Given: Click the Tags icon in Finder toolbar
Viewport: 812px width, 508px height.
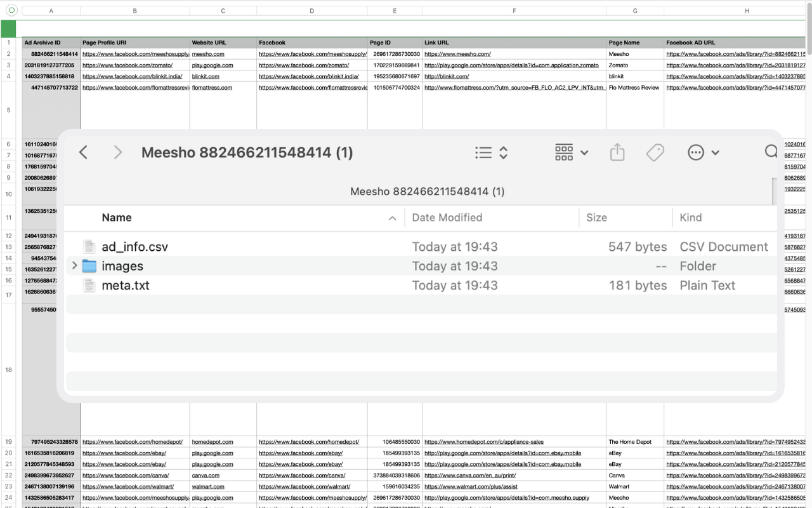Looking at the screenshot, I should tap(655, 152).
